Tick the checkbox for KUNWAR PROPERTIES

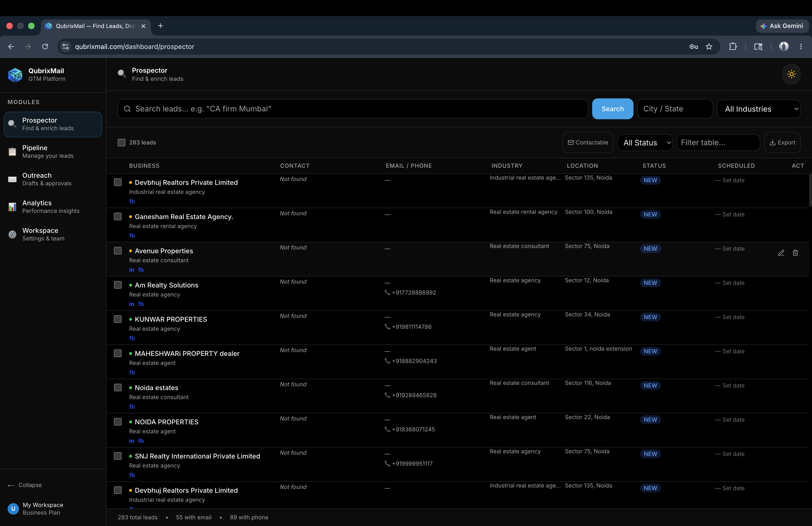pyautogui.click(x=118, y=319)
